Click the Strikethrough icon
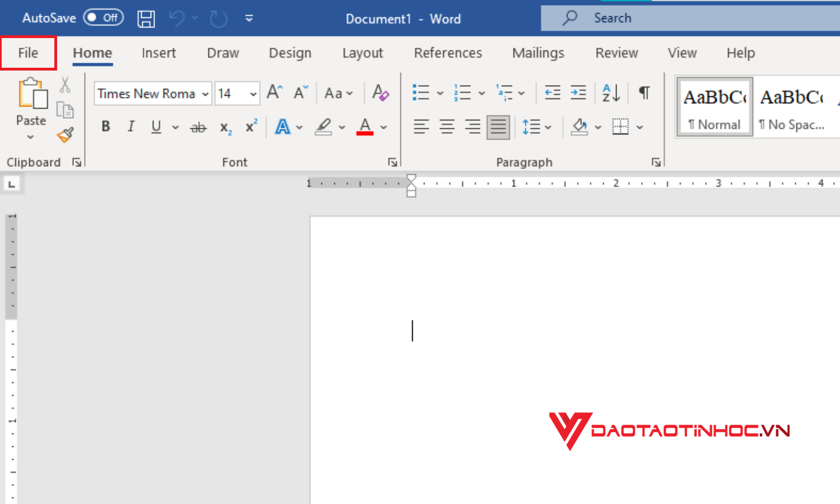This screenshot has height=504, width=840. coord(198,128)
